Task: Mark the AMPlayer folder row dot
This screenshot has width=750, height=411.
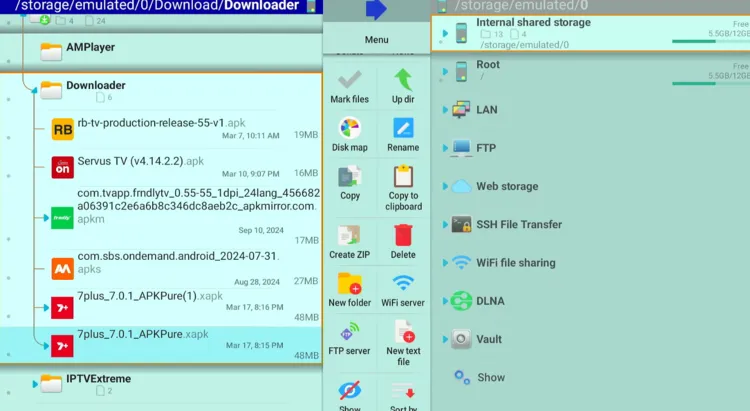Action: (9, 61)
